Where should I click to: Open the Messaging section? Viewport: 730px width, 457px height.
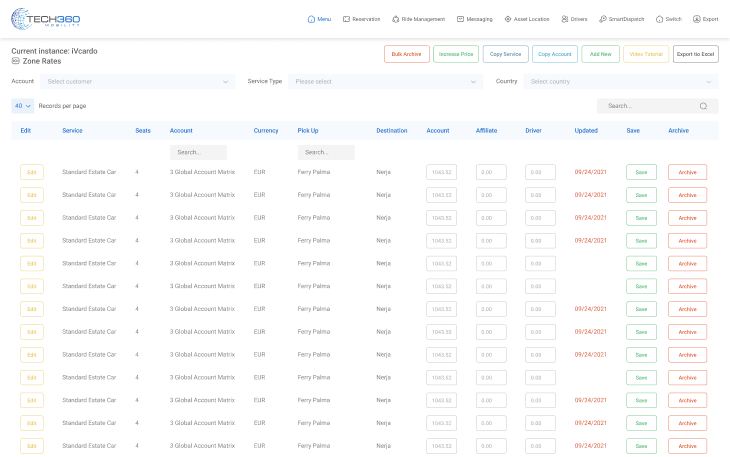(474, 19)
